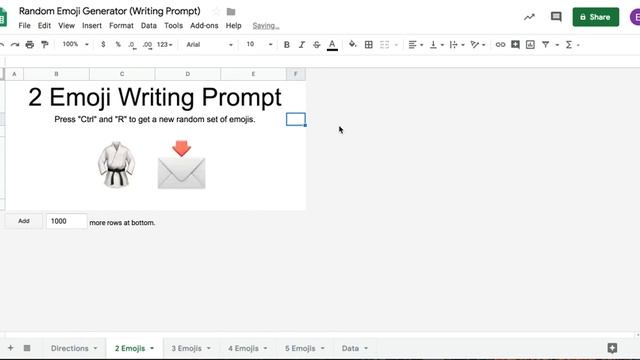This screenshot has width=640, height=360.
Task: Switch to the Data sheet tab
Action: tap(350, 348)
